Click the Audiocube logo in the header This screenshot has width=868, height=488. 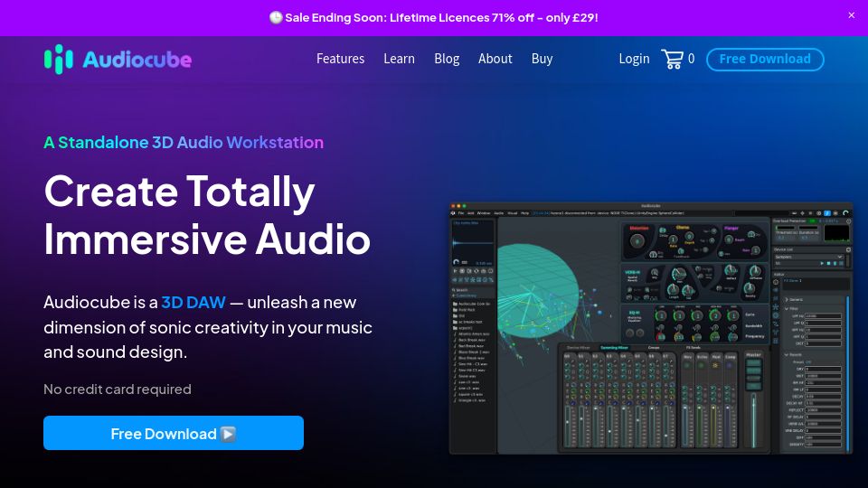(x=118, y=60)
